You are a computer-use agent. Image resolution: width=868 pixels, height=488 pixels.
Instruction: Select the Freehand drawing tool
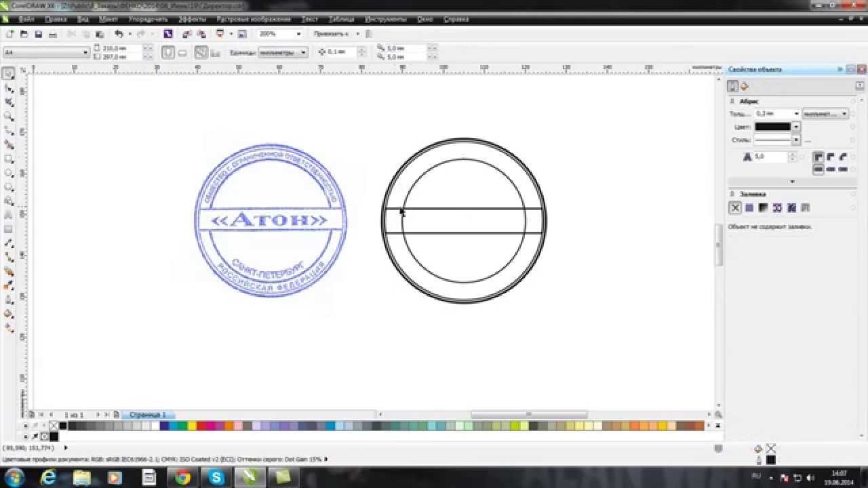click(9, 131)
